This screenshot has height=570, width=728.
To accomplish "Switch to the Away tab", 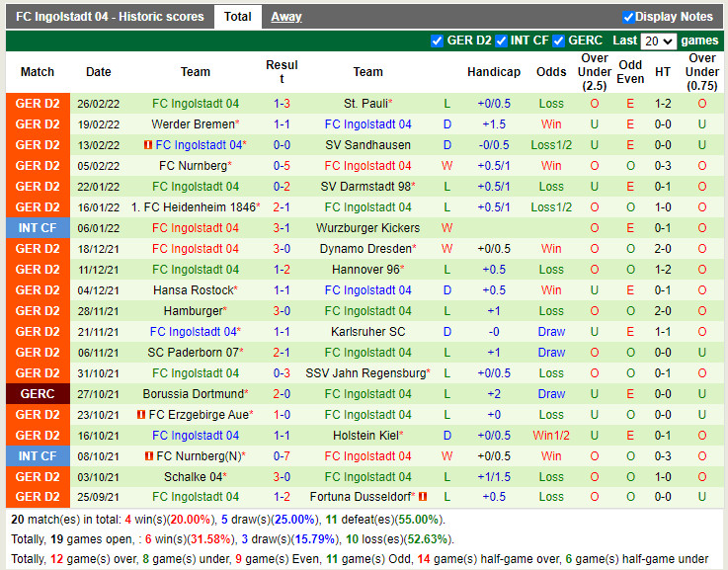I will click(x=286, y=17).
